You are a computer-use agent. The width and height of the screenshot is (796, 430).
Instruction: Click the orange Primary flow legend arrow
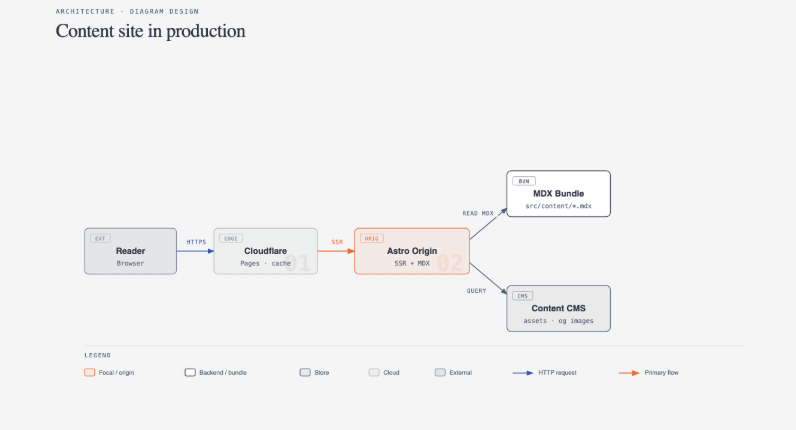[x=629, y=373]
